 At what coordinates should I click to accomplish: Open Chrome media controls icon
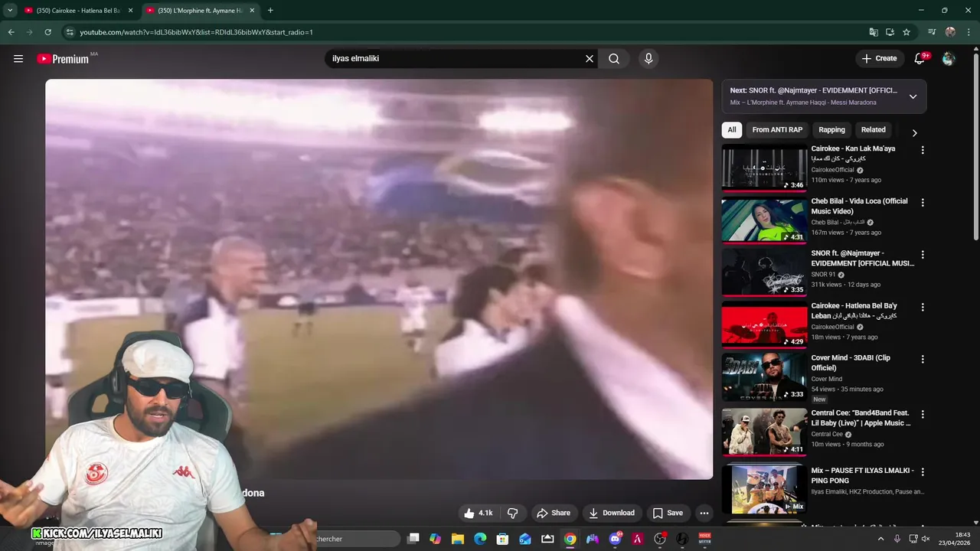(932, 32)
